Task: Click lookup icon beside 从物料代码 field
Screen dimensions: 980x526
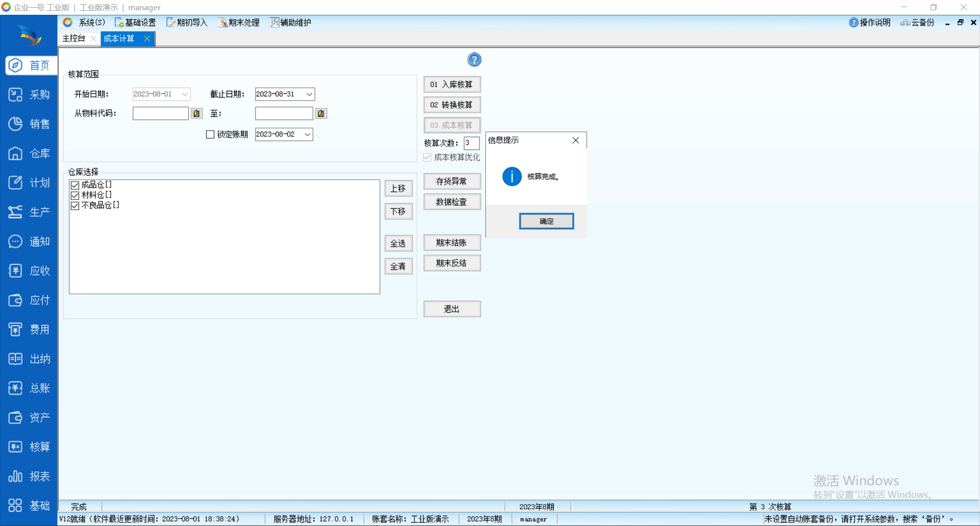Action: [197, 114]
